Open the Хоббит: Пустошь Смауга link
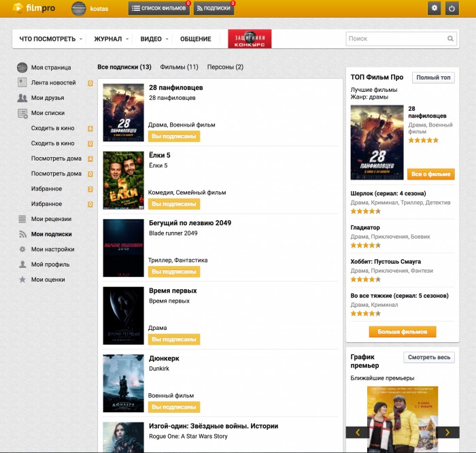Screen dimensions: 476x453 386,261
